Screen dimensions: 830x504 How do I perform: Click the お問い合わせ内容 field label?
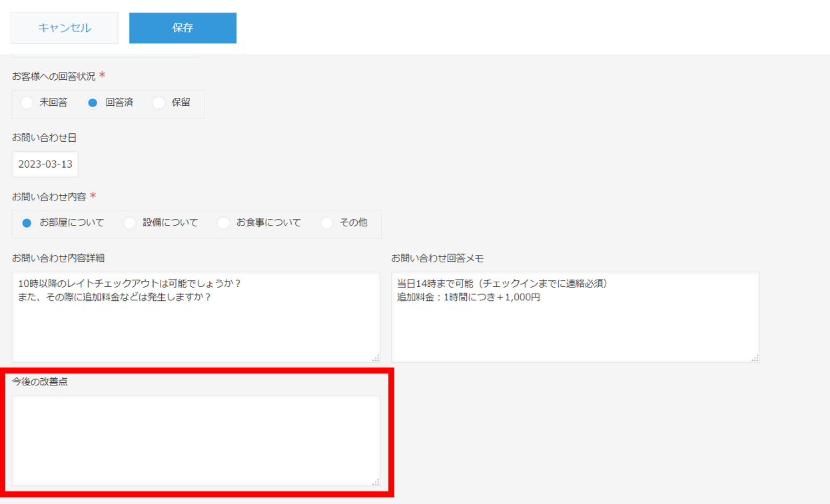click(x=49, y=197)
